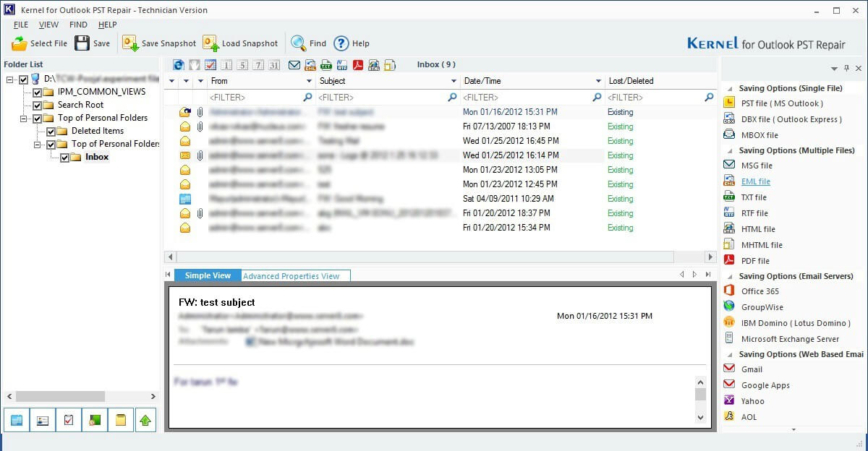Screen dimensions: 868x451
Task: Choose the PDF file saving option
Action: [755, 261]
